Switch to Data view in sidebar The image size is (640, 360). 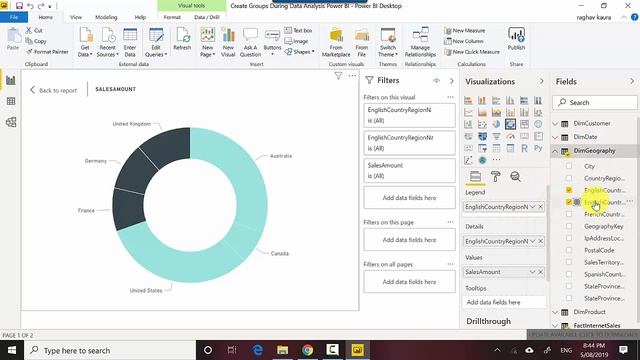[x=11, y=101]
